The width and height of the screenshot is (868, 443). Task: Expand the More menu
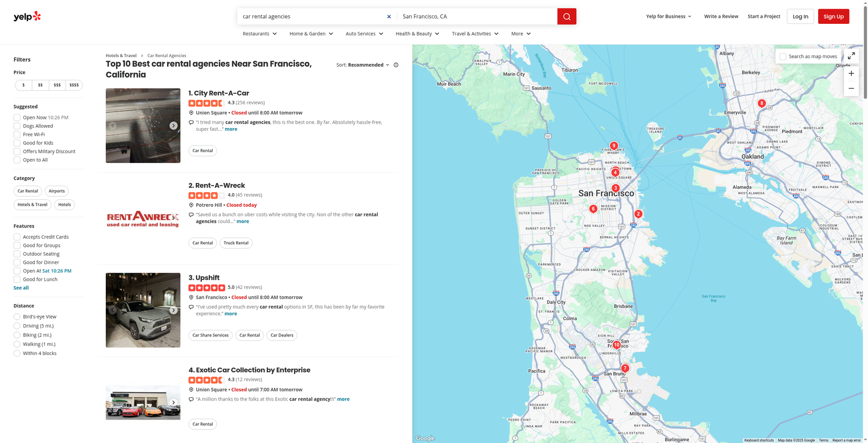coord(521,34)
